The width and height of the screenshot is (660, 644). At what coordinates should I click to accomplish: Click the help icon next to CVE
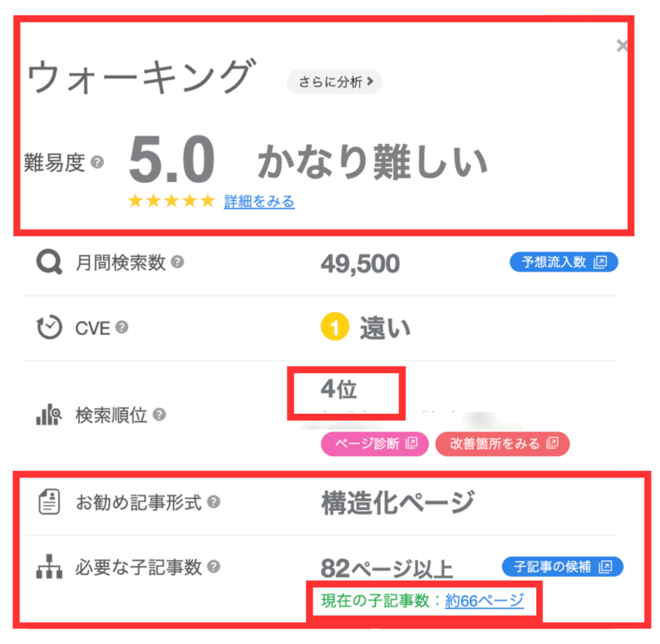[x=123, y=327]
